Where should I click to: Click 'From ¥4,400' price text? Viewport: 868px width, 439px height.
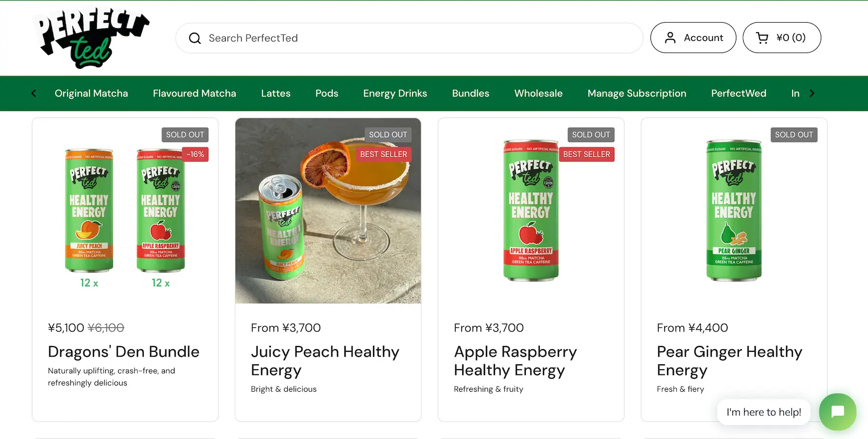[x=692, y=328]
